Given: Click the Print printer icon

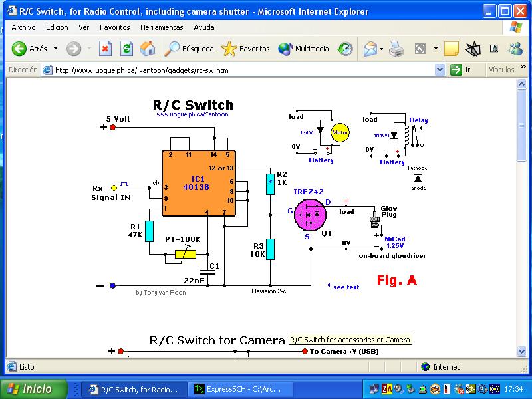Looking at the screenshot, I should coord(396,49).
